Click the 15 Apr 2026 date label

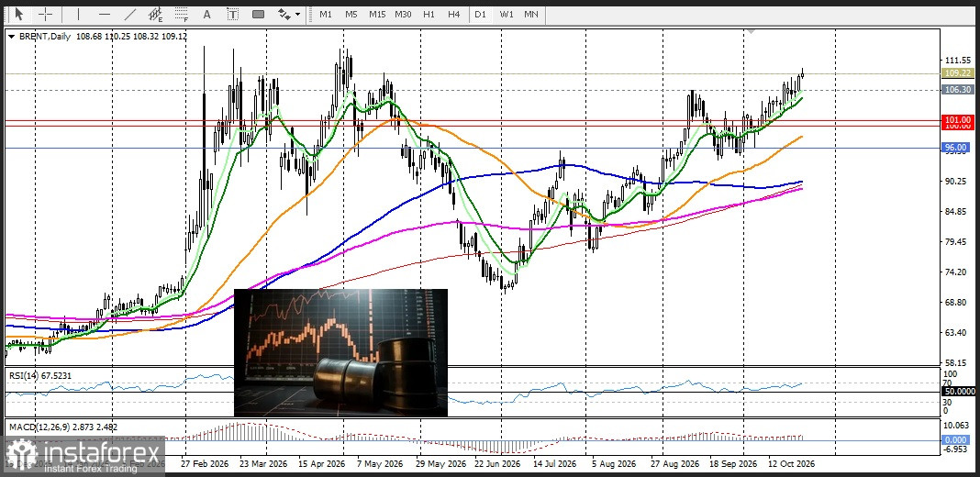(x=320, y=464)
